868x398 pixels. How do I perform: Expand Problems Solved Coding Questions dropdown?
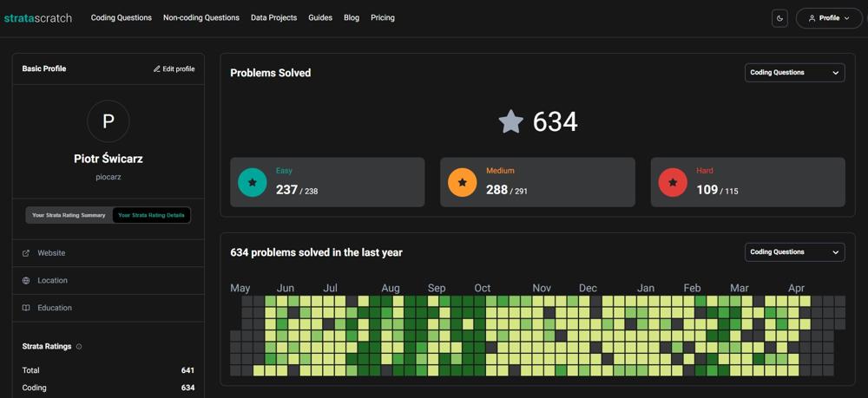(x=794, y=73)
